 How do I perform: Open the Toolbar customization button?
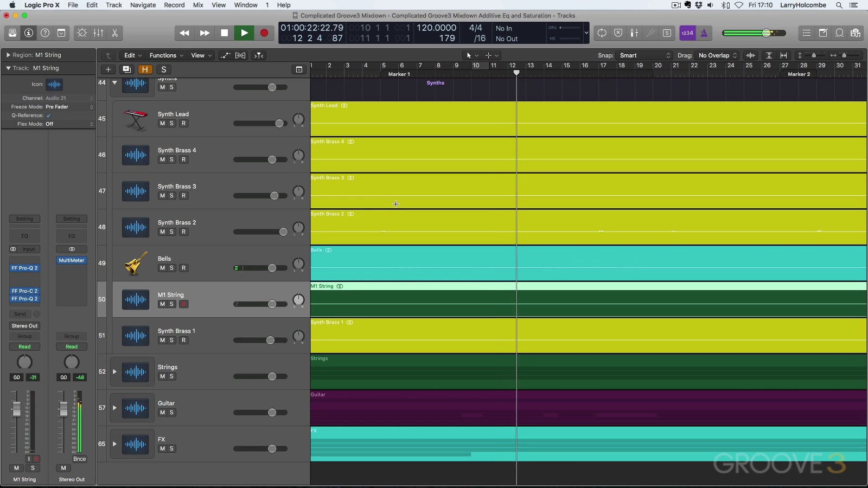click(x=61, y=33)
